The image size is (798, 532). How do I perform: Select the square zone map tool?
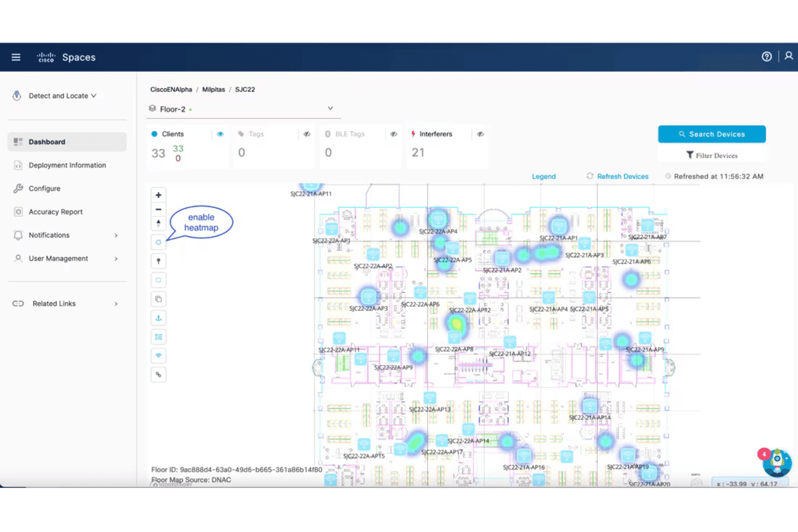[159, 280]
